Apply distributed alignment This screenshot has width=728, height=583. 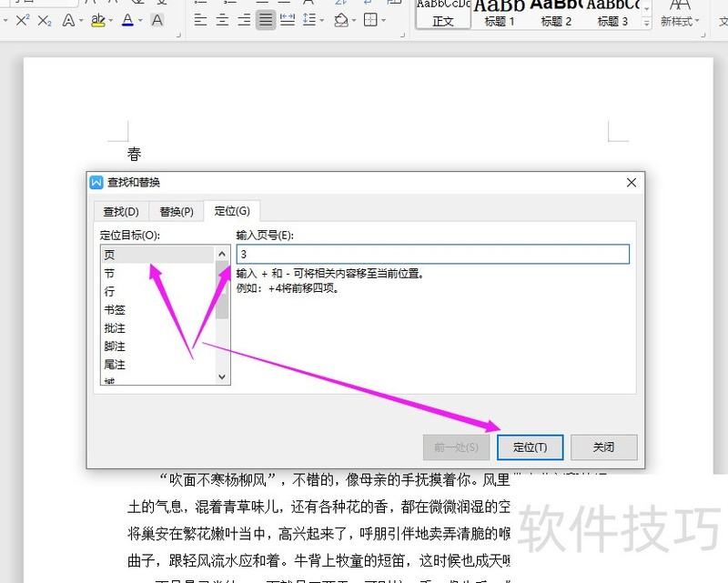coord(288,19)
